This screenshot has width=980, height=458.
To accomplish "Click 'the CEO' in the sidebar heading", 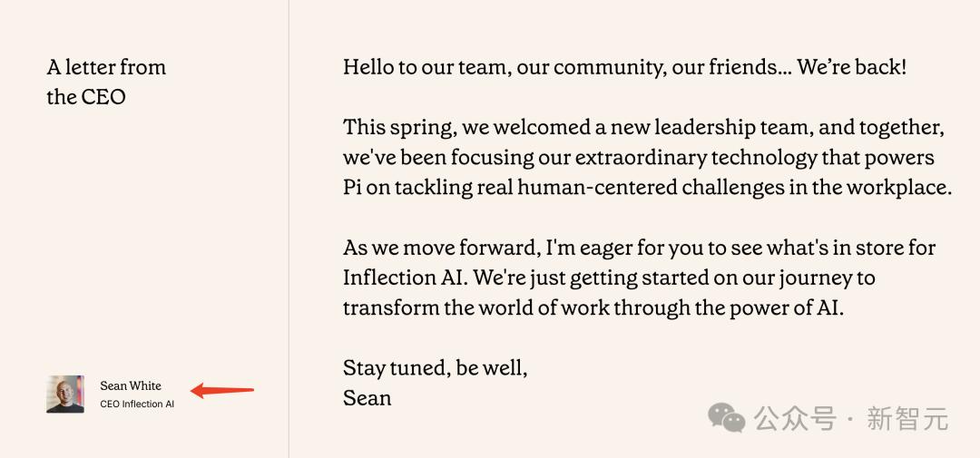I will tap(86, 97).
